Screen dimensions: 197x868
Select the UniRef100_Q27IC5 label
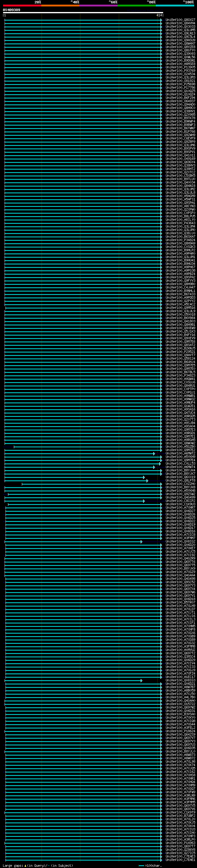point(180,853)
